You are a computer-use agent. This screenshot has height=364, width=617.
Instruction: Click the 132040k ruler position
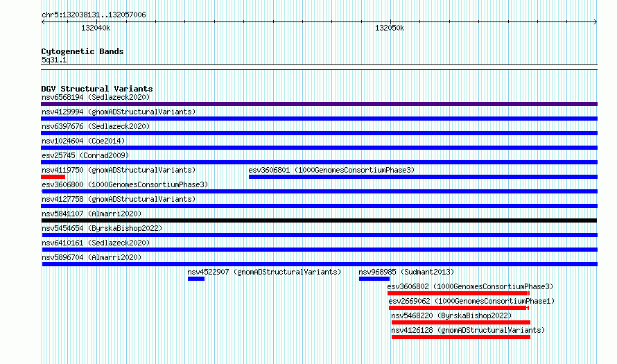click(96, 28)
